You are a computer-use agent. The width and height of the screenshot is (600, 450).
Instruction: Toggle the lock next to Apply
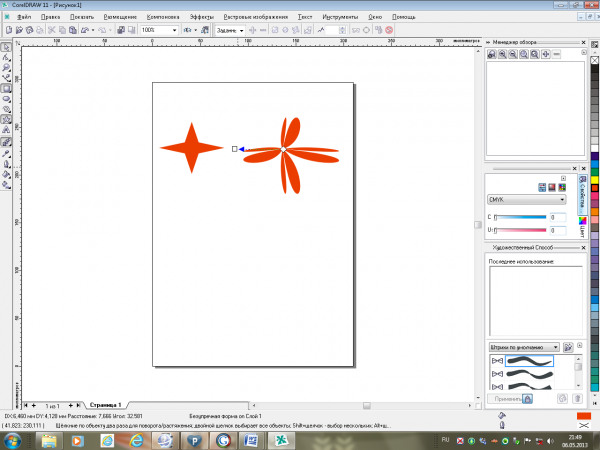pos(527,399)
